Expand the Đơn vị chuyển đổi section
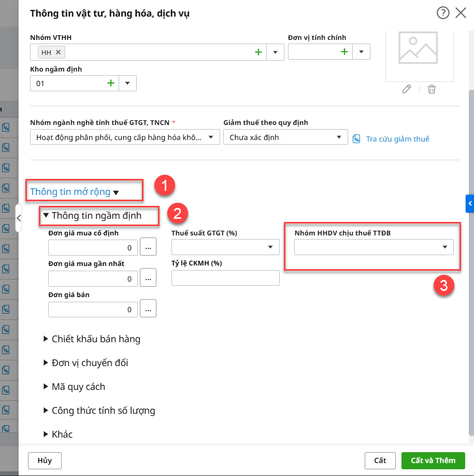Image resolution: width=474 pixels, height=476 pixels. point(89,363)
